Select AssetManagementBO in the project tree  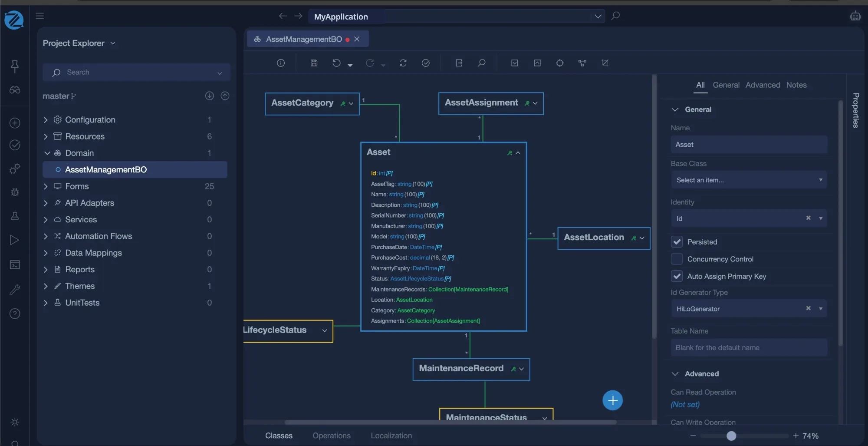pyautogui.click(x=135, y=170)
